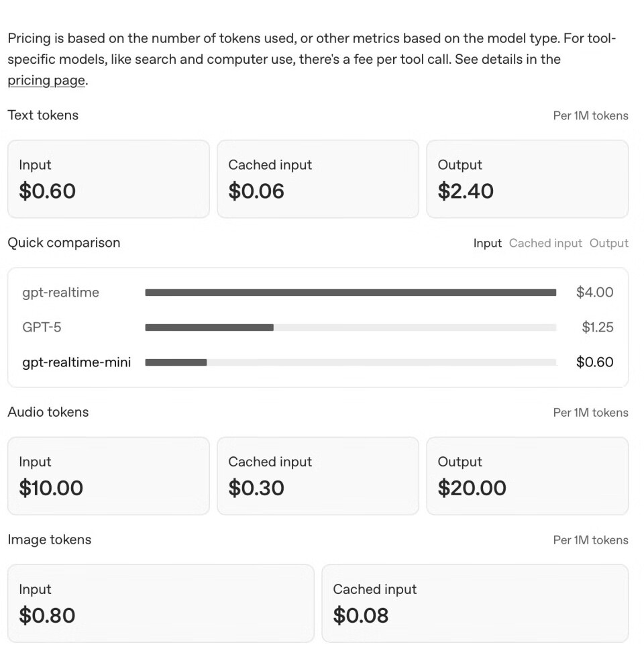The height and width of the screenshot is (655, 644).
Task: Select the Text tokens Cached input $0.06 card
Action: point(317,179)
